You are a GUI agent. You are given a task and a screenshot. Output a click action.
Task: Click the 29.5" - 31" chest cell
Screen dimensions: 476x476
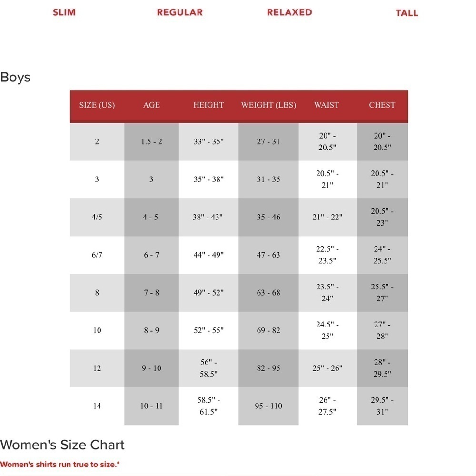tap(382, 406)
